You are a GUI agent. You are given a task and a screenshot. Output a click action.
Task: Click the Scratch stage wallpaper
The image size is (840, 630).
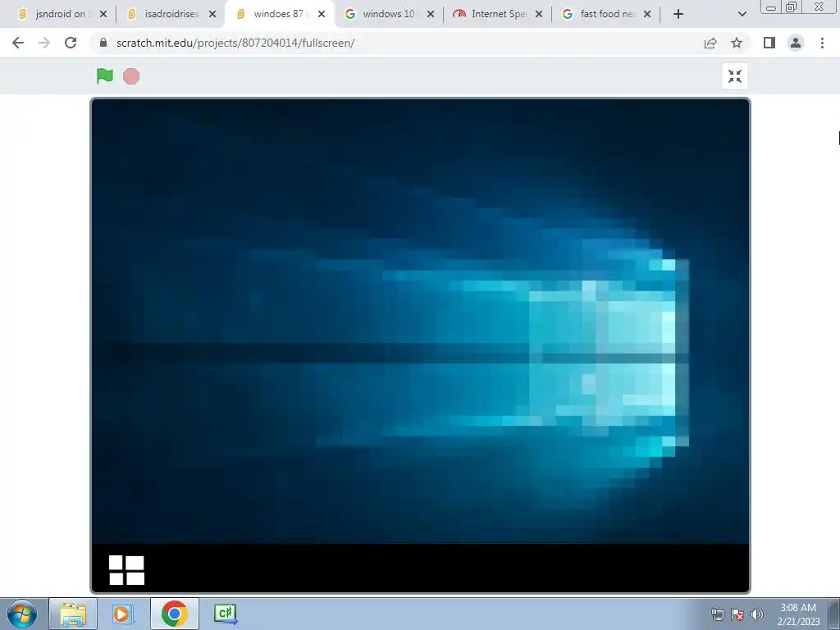[x=421, y=322]
